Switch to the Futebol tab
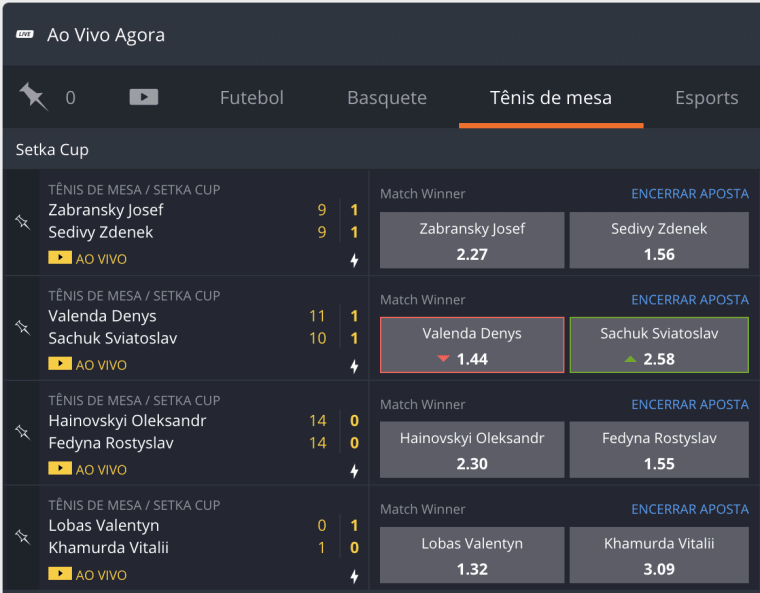This screenshot has height=593, width=760. coord(252,98)
